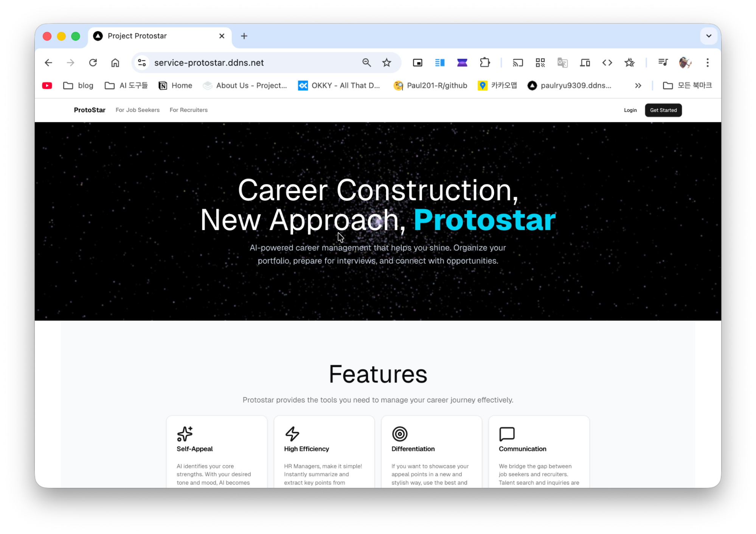Open the picture-in-picture extension icon
The width and height of the screenshot is (756, 534).
point(418,63)
